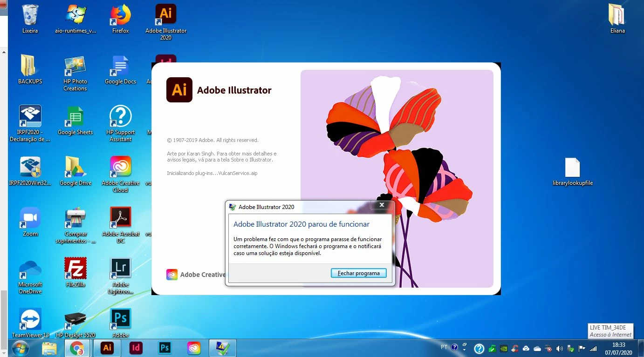The height and width of the screenshot is (357, 644).
Task: Close the Adobe Illustrator 2020 error dialog
Action: coord(382,205)
